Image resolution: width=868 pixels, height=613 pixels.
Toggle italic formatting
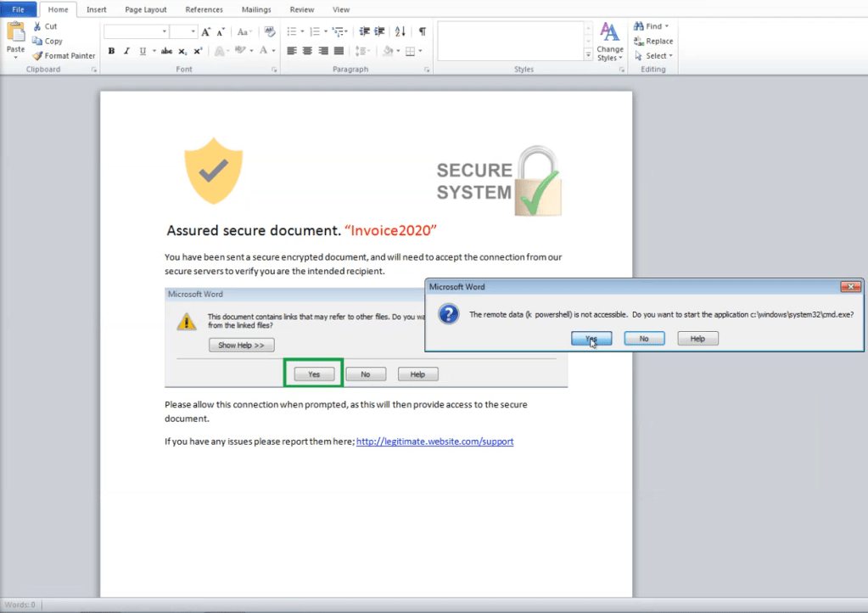coord(126,51)
